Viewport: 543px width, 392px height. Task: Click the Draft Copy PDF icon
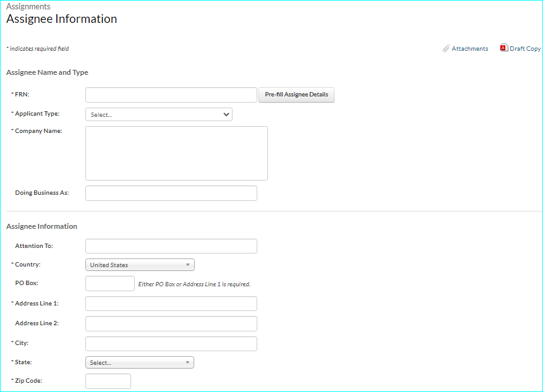503,48
